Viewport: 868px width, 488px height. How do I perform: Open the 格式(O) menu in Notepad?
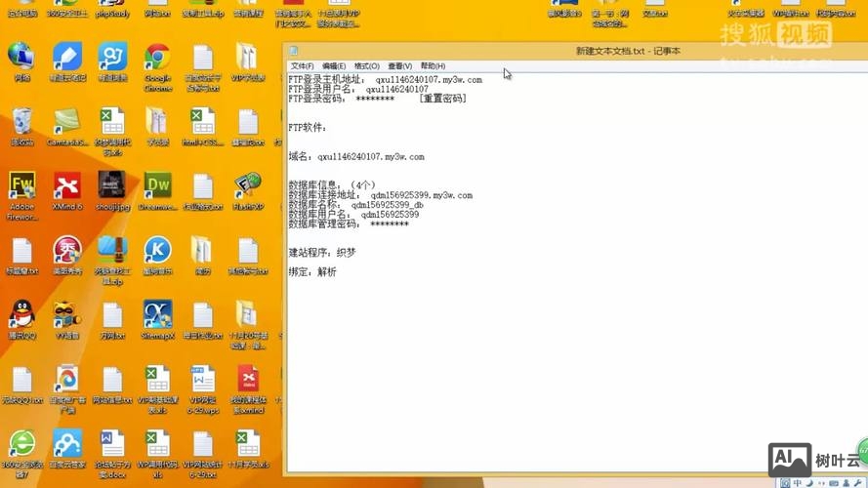[x=366, y=65]
